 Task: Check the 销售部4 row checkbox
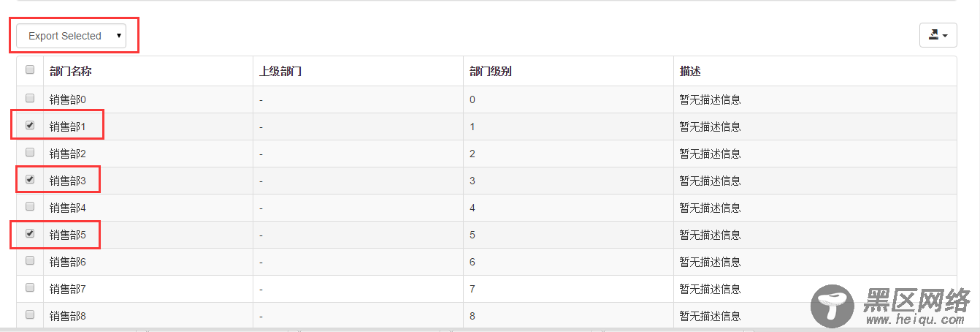[30, 206]
